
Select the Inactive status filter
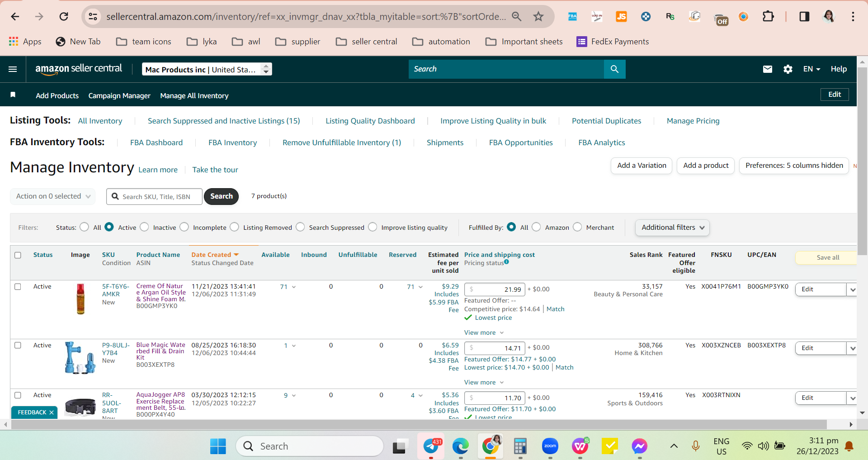click(x=144, y=227)
